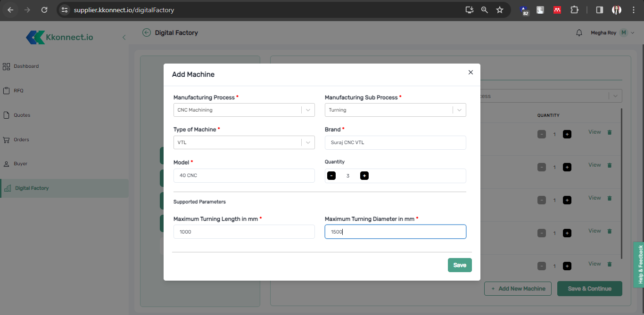Click the notification bell icon
The width and height of the screenshot is (644, 315).
click(x=579, y=33)
